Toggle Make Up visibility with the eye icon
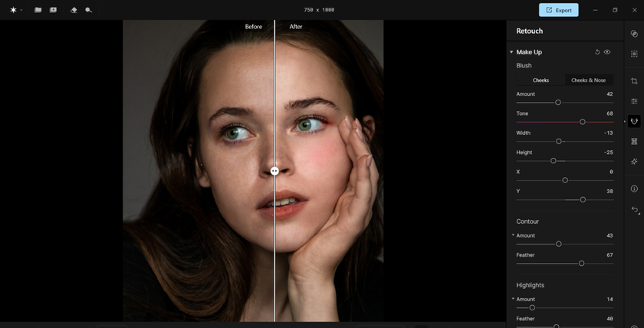This screenshot has height=328, width=644. click(x=607, y=52)
